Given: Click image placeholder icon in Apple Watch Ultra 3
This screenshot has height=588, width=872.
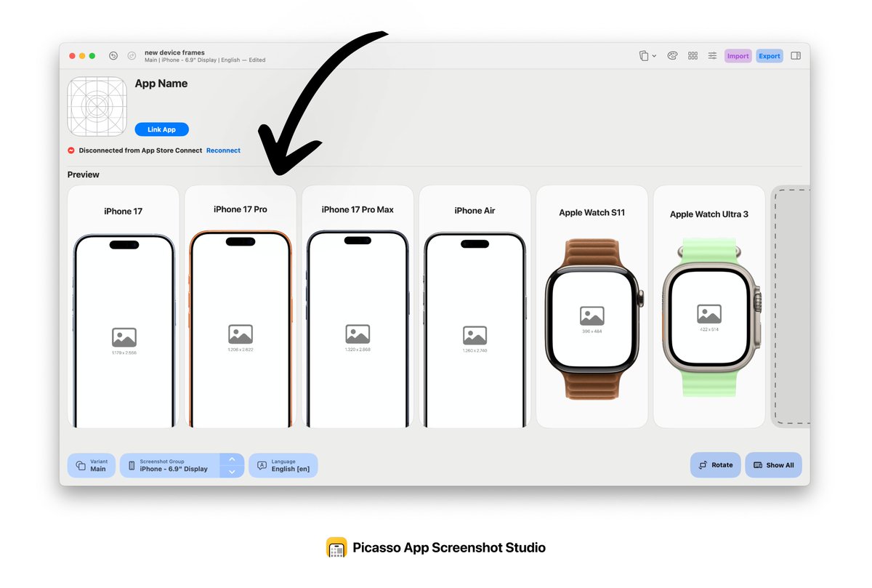Looking at the screenshot, I should pyautogui.click(x=709, y=314).
